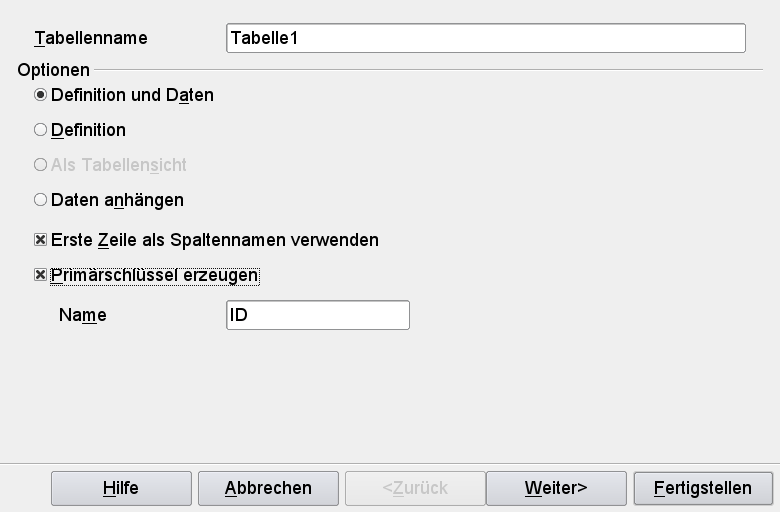
Task: Click the 'Name' label beside the ID field
Action: (82, 315)
